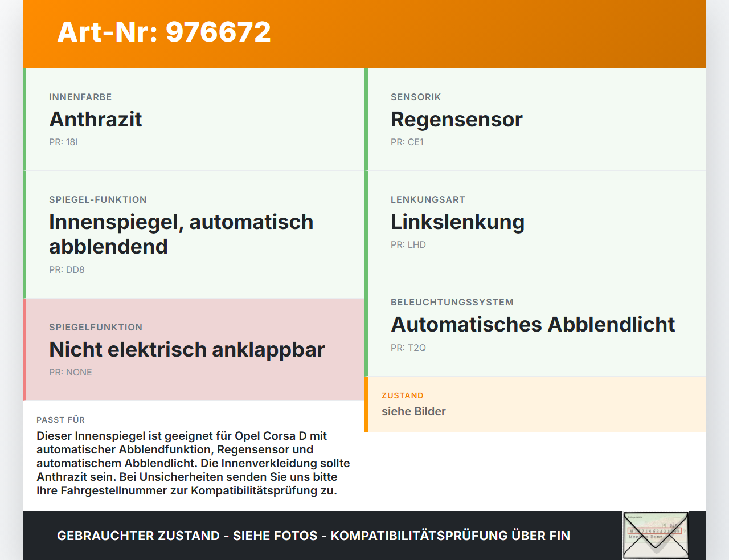The width and height of the screenshot is (729, 560).
Task: Open the Fahrgestellnummer envelope thumbnail
Action: [x=656, y=534]
